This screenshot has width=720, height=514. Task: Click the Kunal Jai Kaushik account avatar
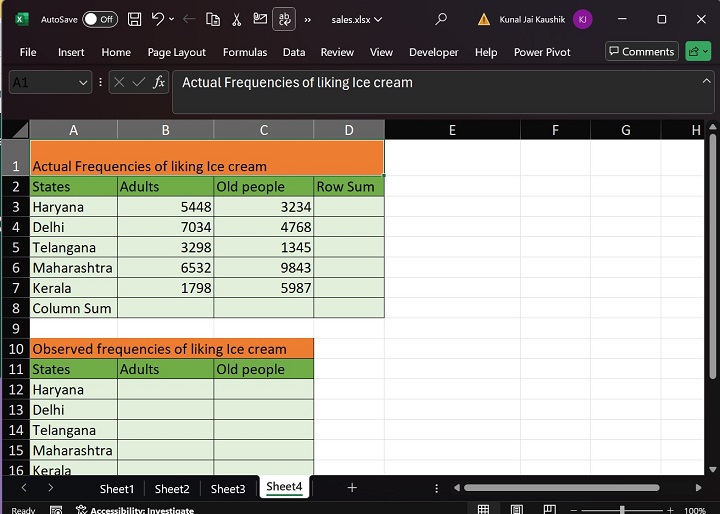(x=582, y=19)
